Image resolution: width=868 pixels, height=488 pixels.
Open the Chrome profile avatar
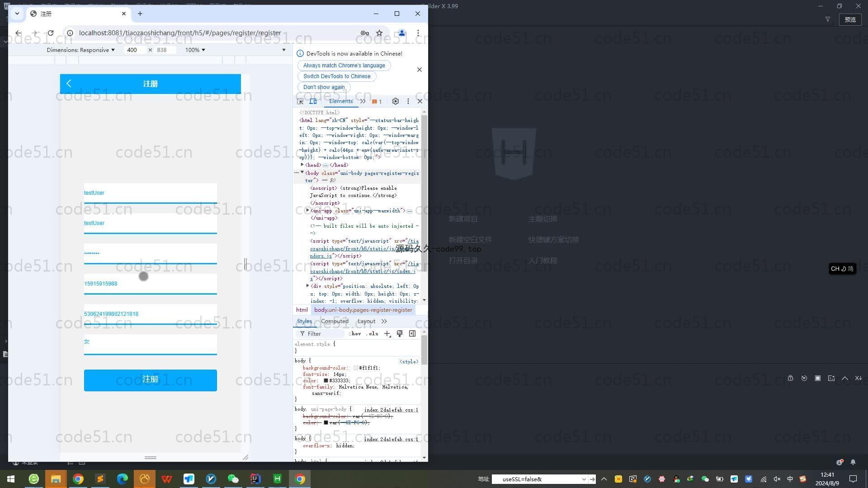[401, 33]
